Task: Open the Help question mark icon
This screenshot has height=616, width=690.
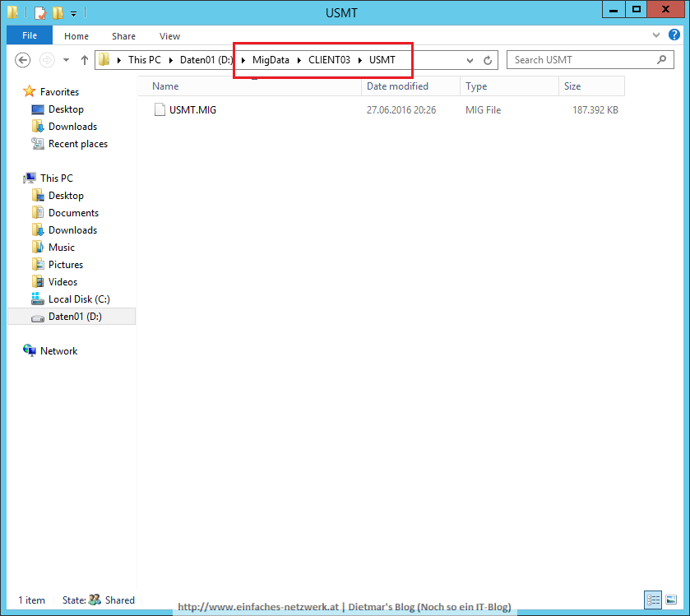Action: [674, 35]
